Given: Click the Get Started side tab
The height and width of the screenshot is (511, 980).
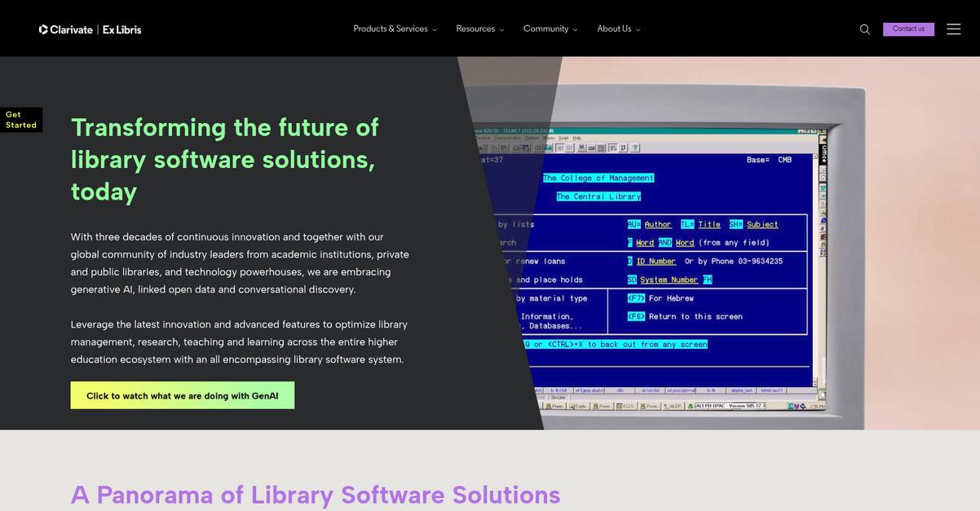Looking at the screenshot, I should pyautogui.click(x=21, y=120).
